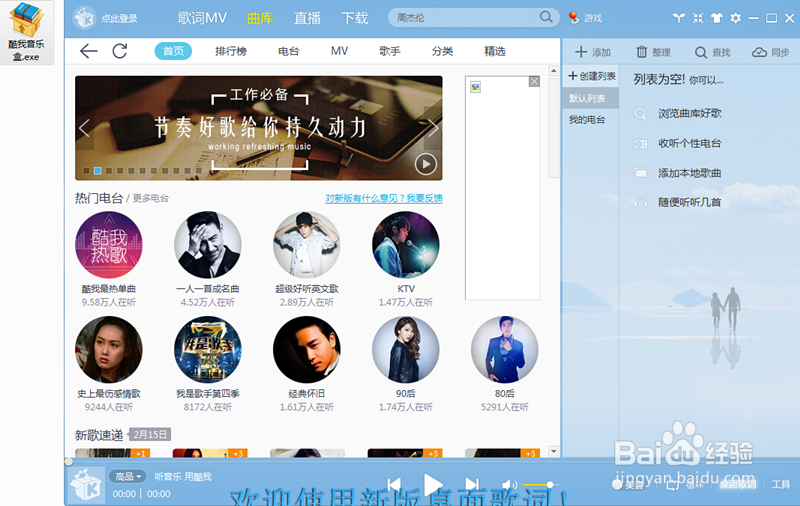Mute the volume speaker icon
The image size is (800, 506).
click(509, 485)
